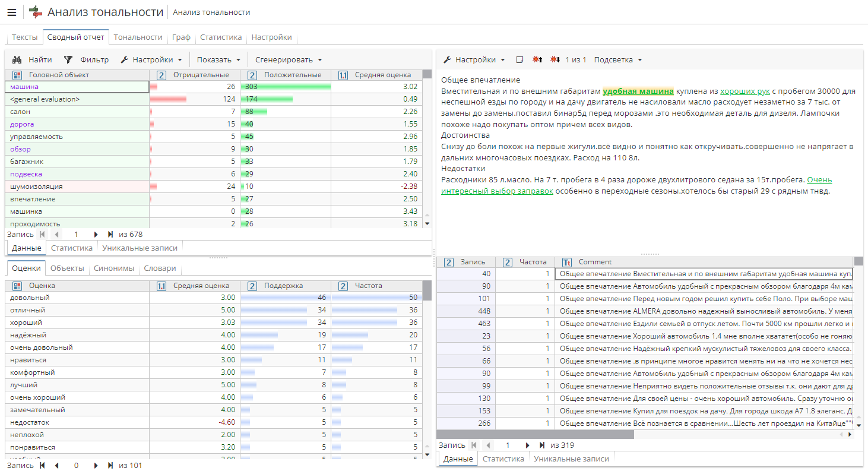
Task: Sort by the lower-left Частота column header
Action: pos(376,286)
